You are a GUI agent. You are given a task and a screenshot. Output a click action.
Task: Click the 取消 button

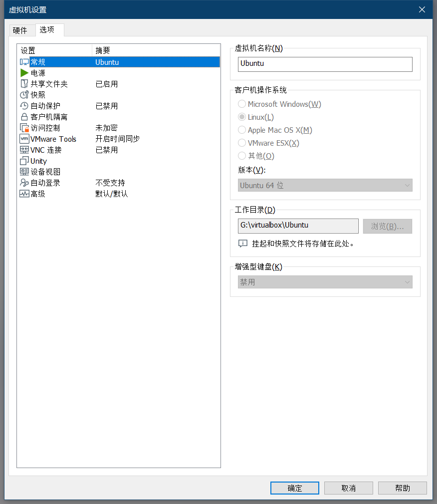point(349,488)
